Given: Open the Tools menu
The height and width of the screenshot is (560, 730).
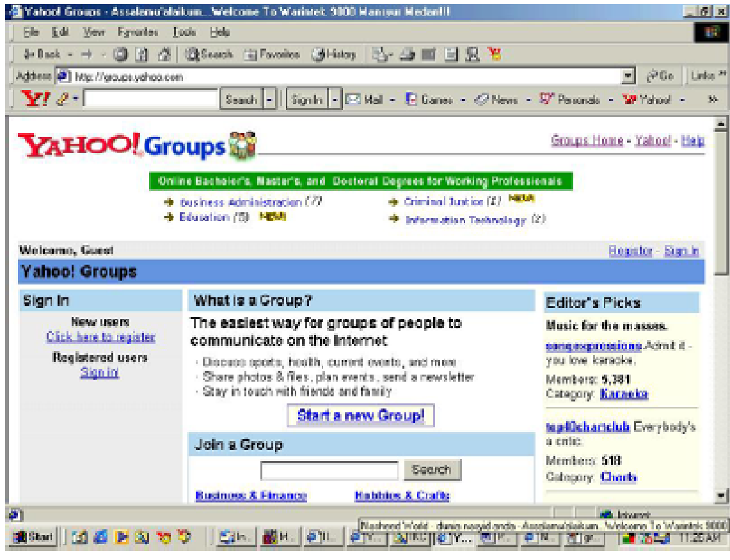Looking at the screenshot, I should [184, 31].
